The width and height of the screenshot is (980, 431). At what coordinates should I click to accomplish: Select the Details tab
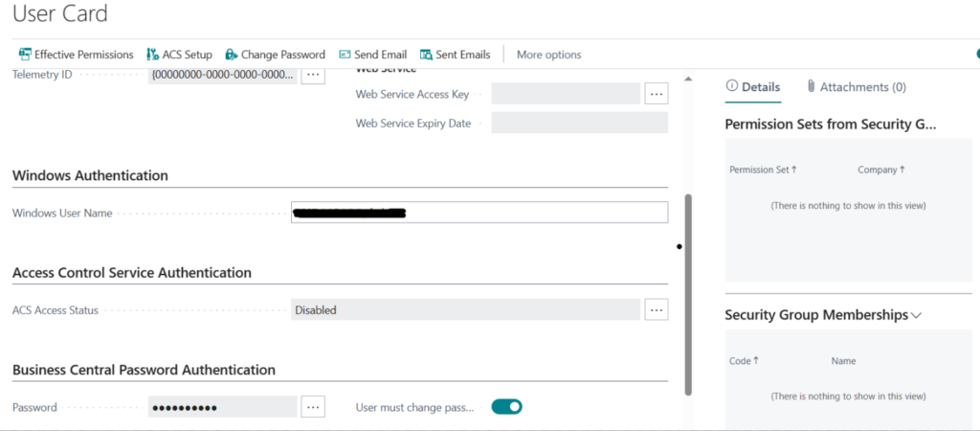tap(753, 87)
